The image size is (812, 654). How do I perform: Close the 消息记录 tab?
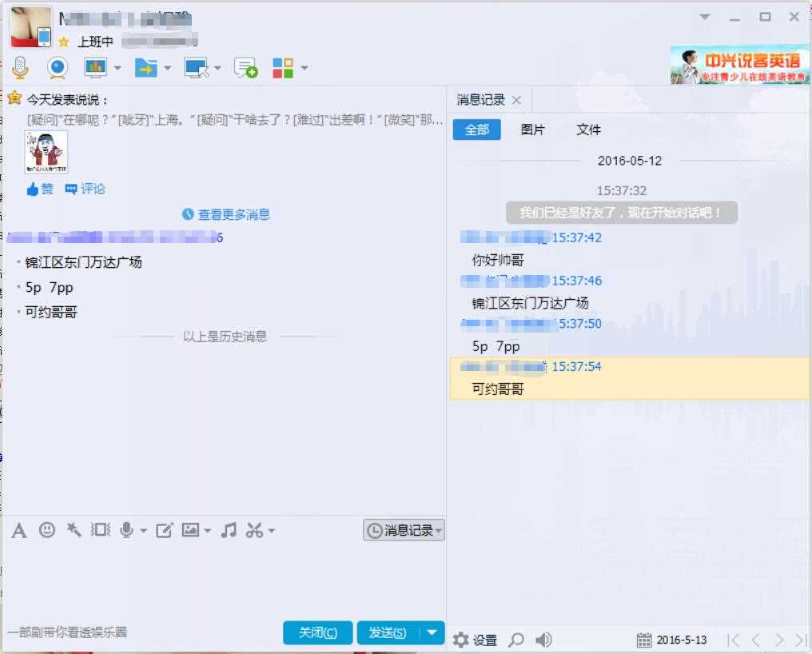pyautogui.click(x=516, y=100)
